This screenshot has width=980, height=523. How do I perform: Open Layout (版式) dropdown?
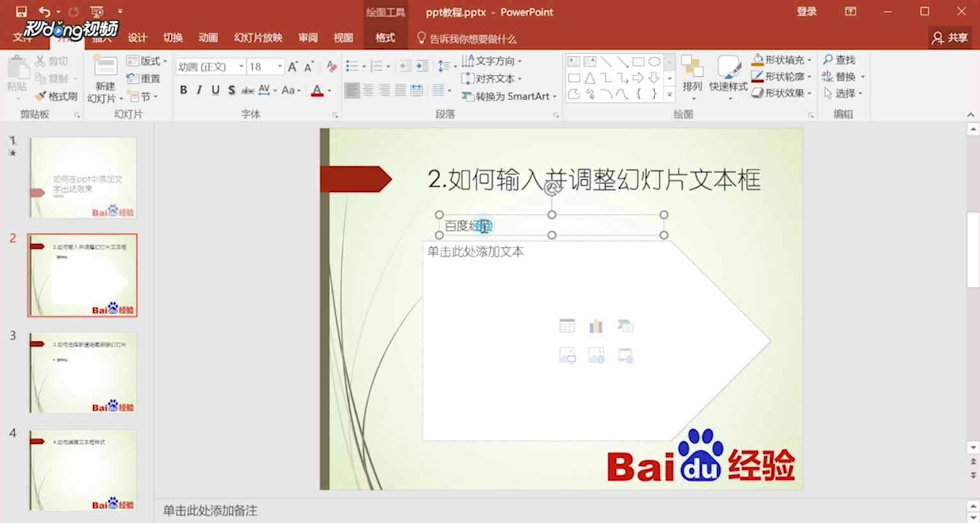pyautogui.click(x=147, y=61)
